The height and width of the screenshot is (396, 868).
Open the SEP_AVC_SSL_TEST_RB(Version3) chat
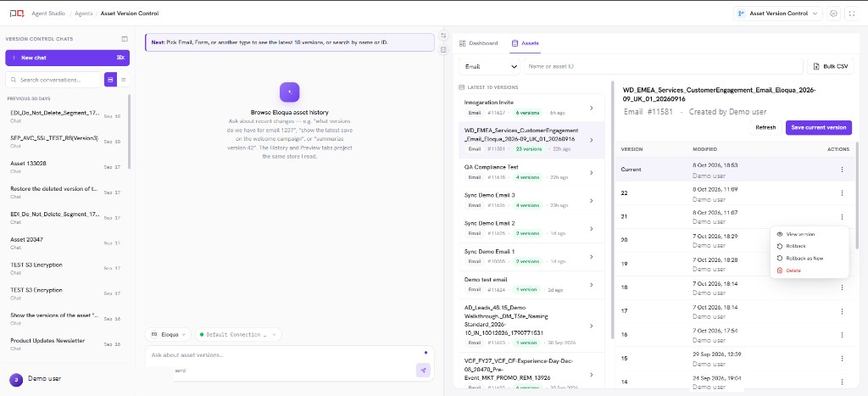[x=66, y=142]
